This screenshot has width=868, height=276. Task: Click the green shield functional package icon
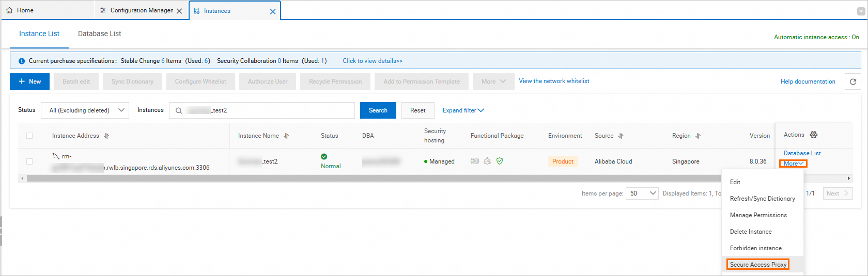coord(500,161)
